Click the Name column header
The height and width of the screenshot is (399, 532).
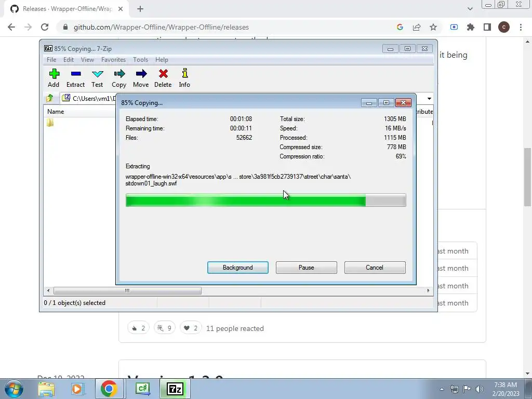[x=56, y=112]
